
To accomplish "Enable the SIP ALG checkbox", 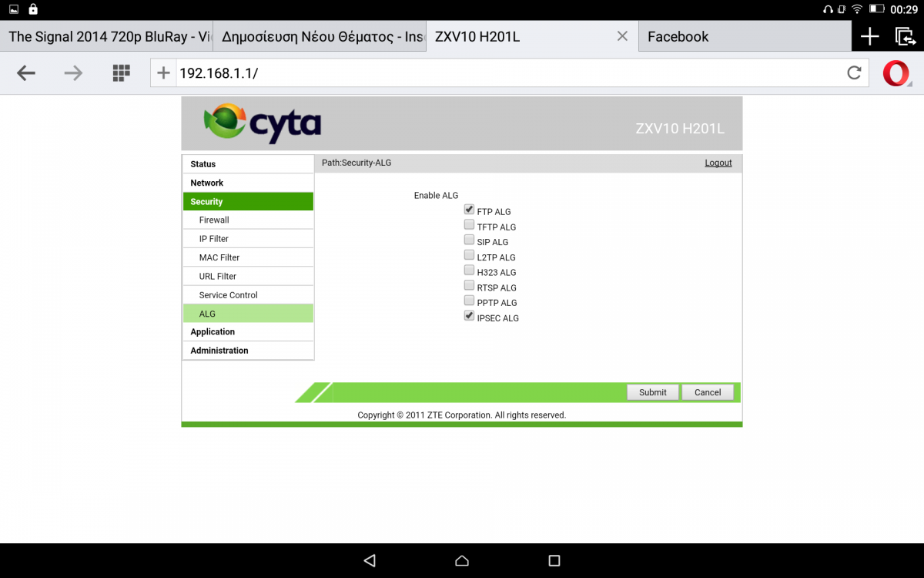I will pyautogui.click(x=469, y=240).
